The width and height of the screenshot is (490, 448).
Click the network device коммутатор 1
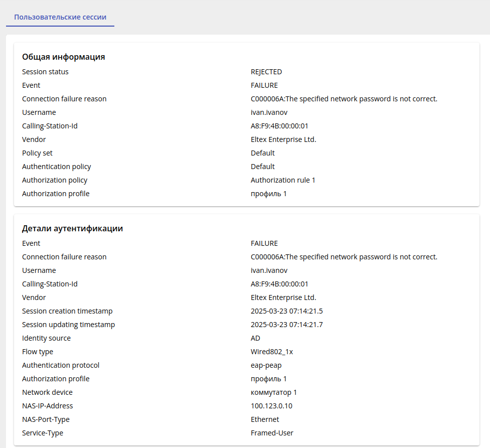pyautogui.click(x=274, y=392)
